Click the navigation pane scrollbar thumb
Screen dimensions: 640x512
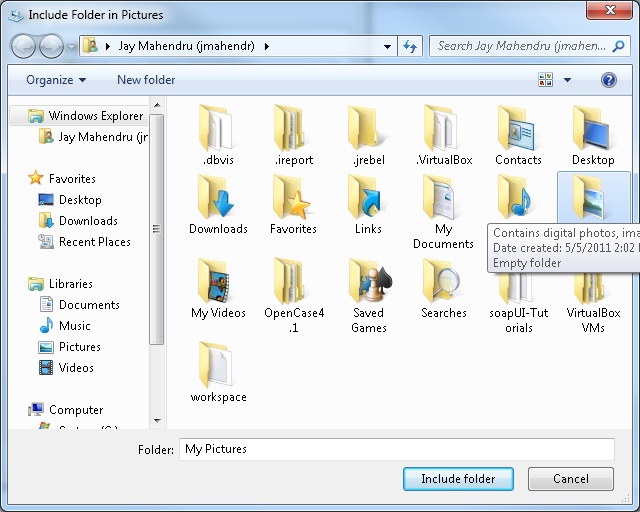(x=157, y=229)
